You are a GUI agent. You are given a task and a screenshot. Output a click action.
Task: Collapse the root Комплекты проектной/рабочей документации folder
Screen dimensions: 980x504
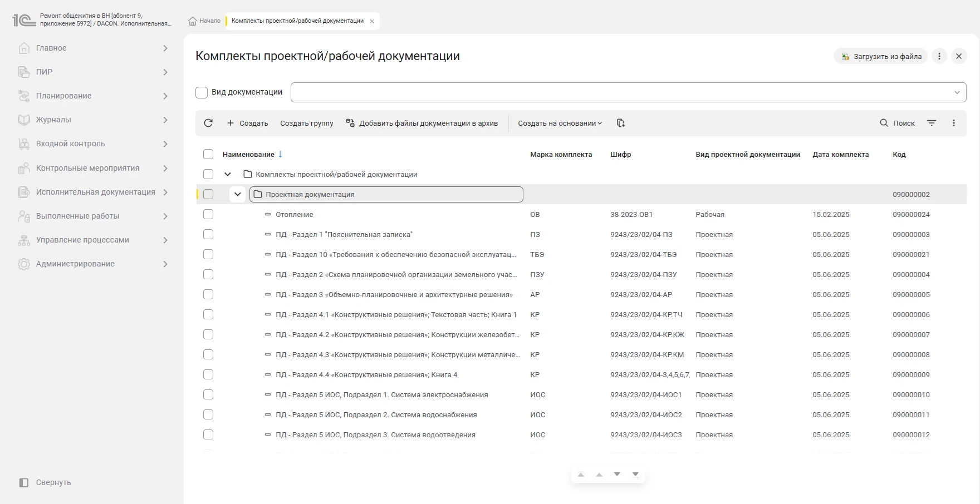point(228,174)
